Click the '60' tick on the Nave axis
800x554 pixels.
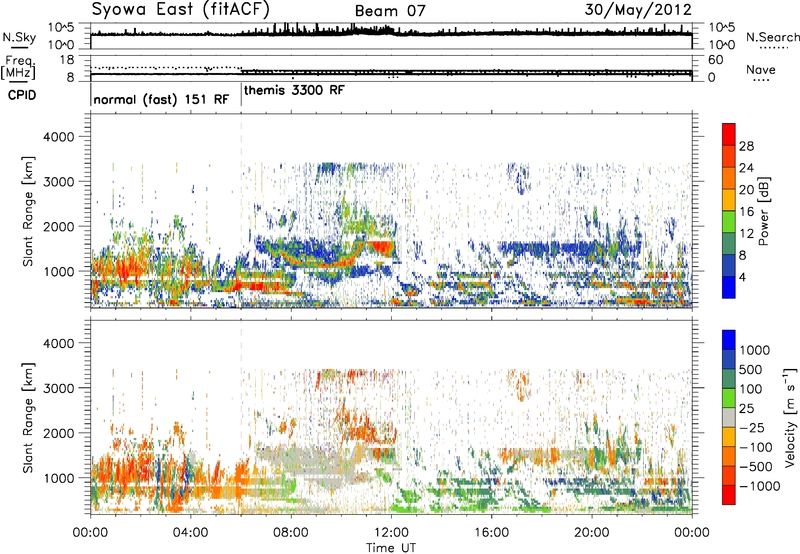point(715,60)
